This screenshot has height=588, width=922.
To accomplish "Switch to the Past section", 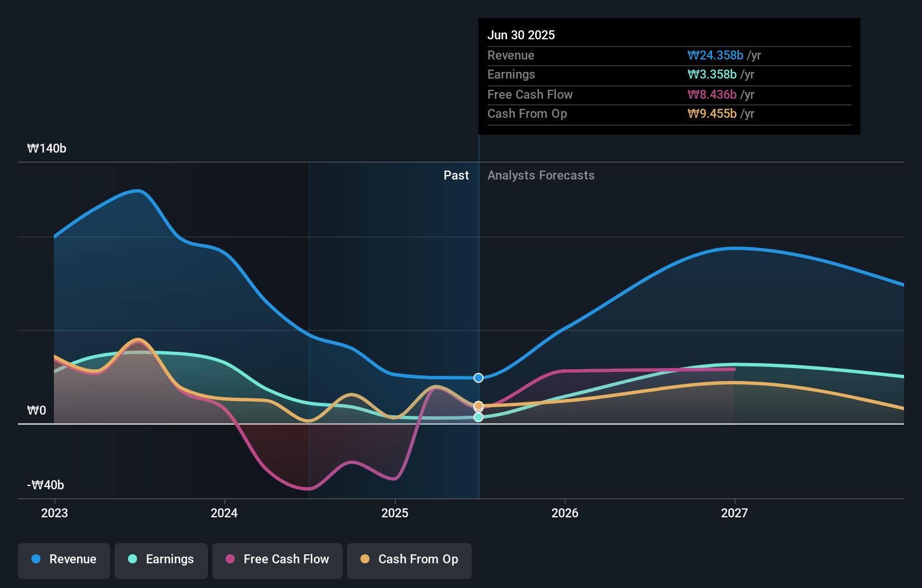I will [456, 175].
